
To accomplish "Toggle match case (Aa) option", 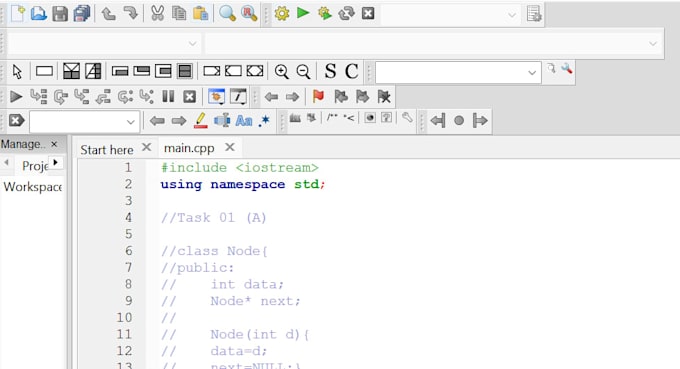I will [244, 121].
